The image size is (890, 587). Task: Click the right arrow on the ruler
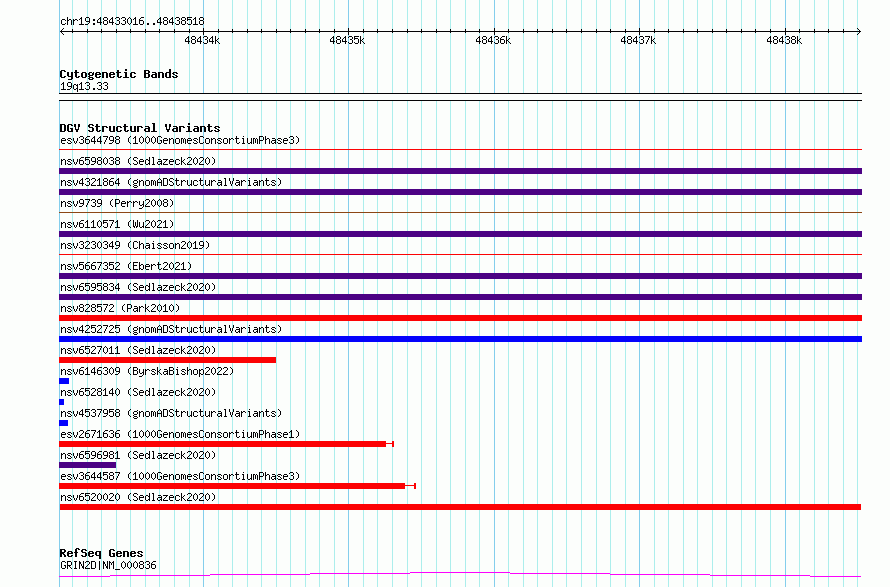click(x=859, y=32)
